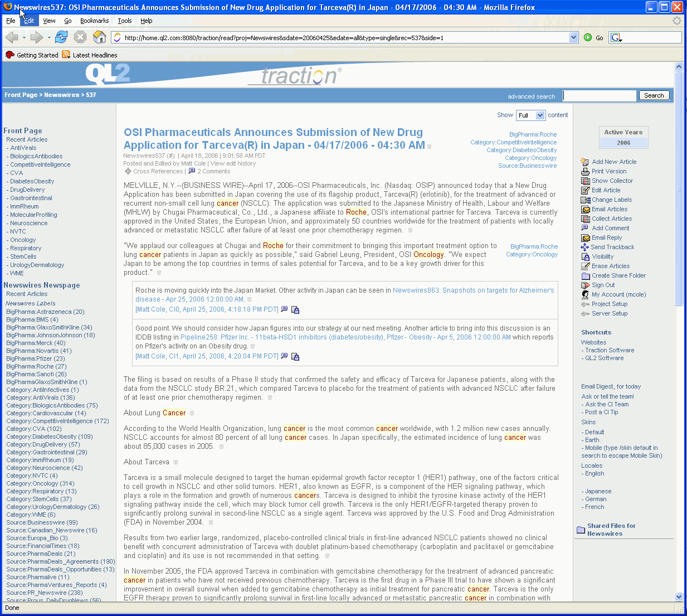This screenshot has height=616, width=687.
Task: Open the Tools menu
Action: pos(125,21)
